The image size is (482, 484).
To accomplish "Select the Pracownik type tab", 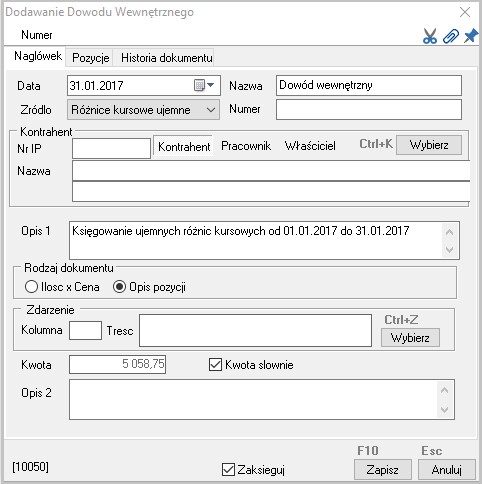I will 246,146.
